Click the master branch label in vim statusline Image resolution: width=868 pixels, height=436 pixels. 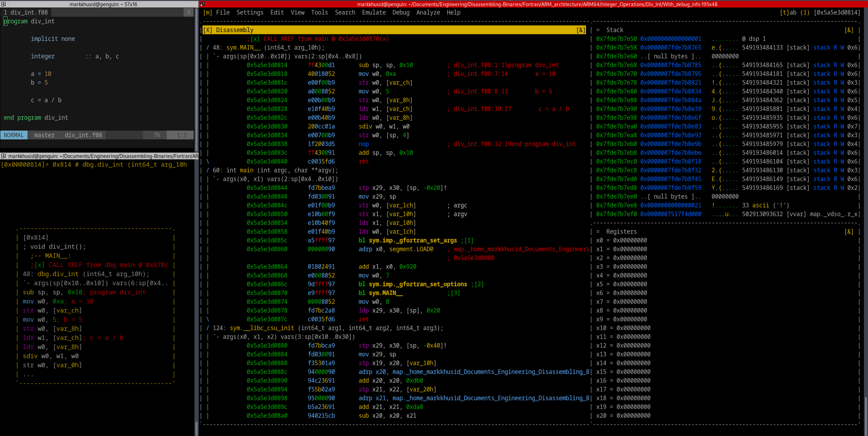coord(44,135)
